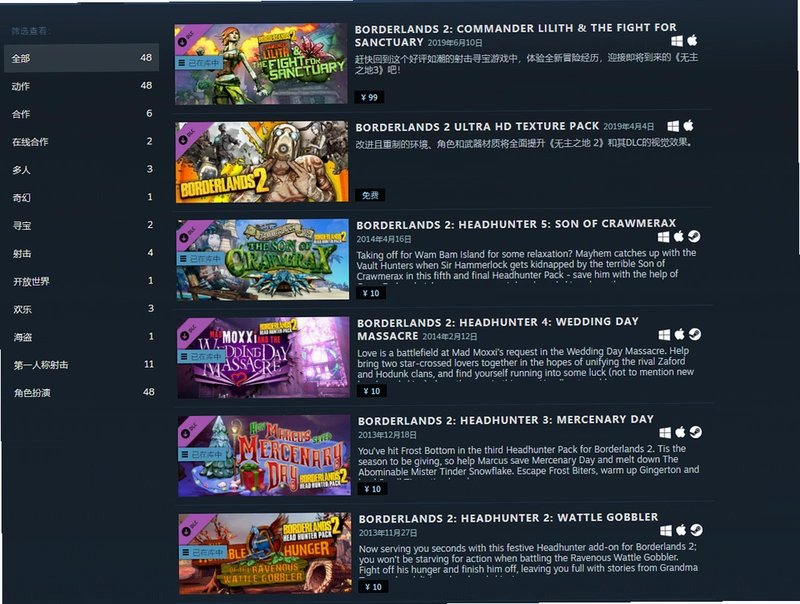This screenshot has height=604, width=800.
Task: Click ¥ 10 price of Mercenary Day
Action: [373, 489]
